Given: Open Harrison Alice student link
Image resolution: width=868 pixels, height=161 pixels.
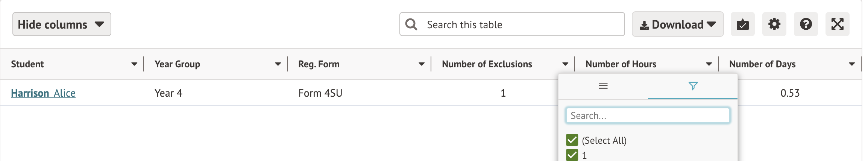Looking at the screenshot, I should (x=43, y=93).
